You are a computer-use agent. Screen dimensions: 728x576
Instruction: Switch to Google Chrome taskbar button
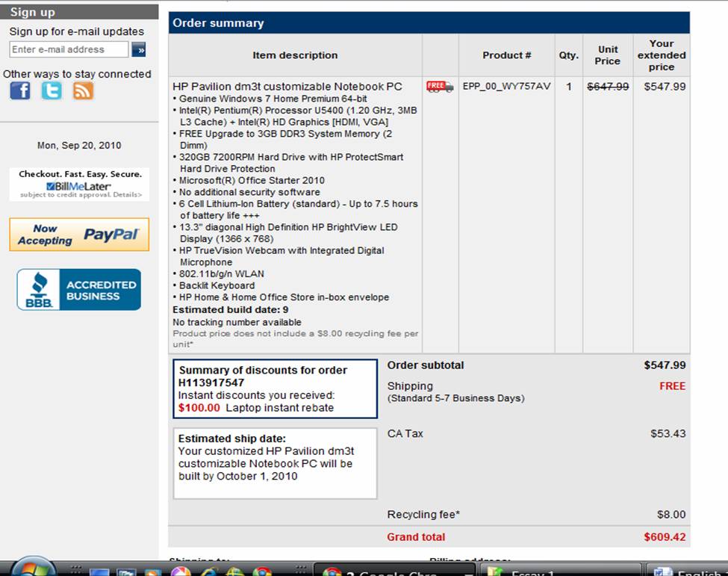pos(395,570)
